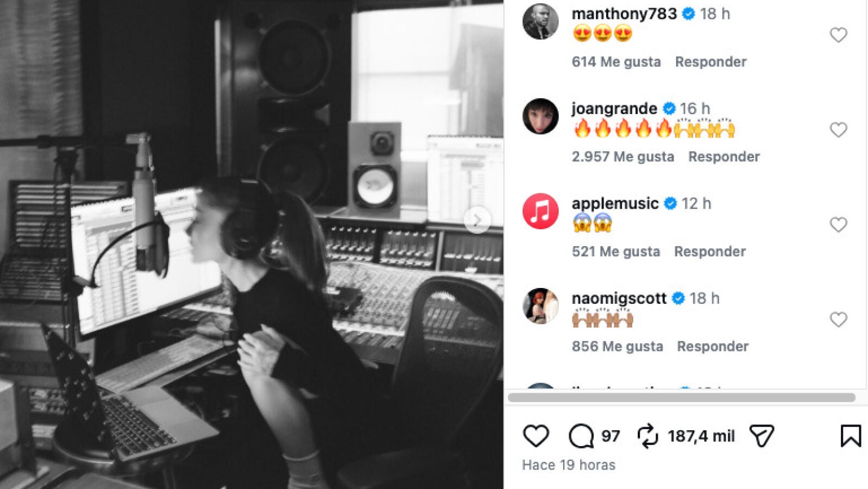868x489 pixels.
Task: View 2.957 likes on joangrande's comment
Action: pyautogui.click(x=622, y=156)
